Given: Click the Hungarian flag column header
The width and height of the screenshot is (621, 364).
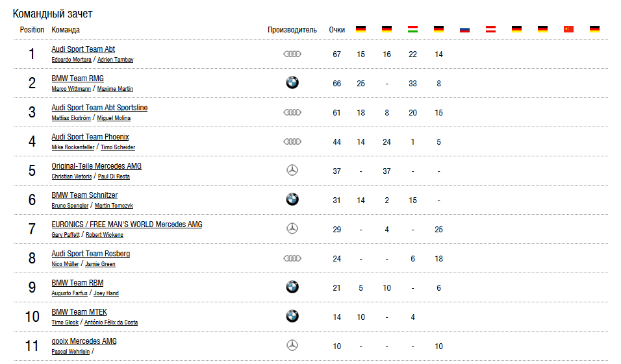Looking at the screenshot, I should click(412, 29).
